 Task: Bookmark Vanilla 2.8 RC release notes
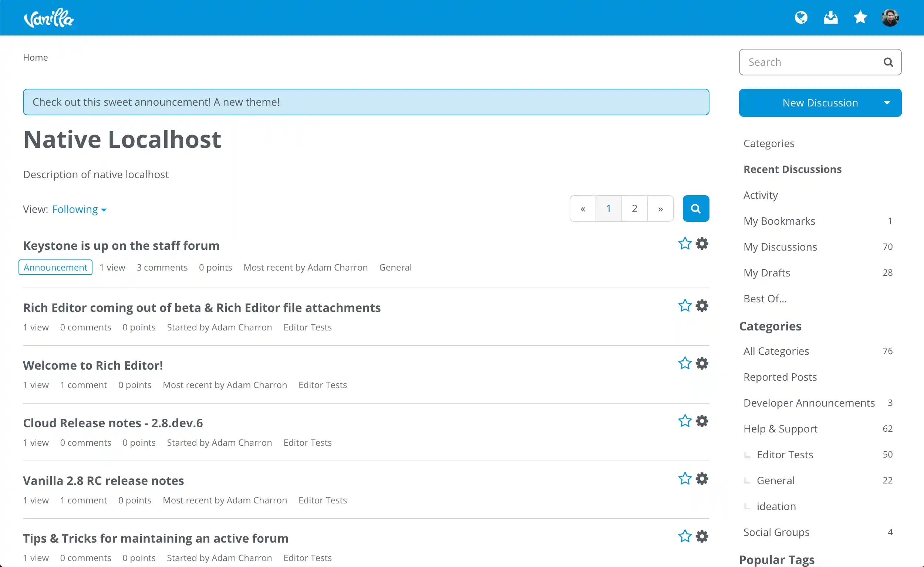point(685,479)
